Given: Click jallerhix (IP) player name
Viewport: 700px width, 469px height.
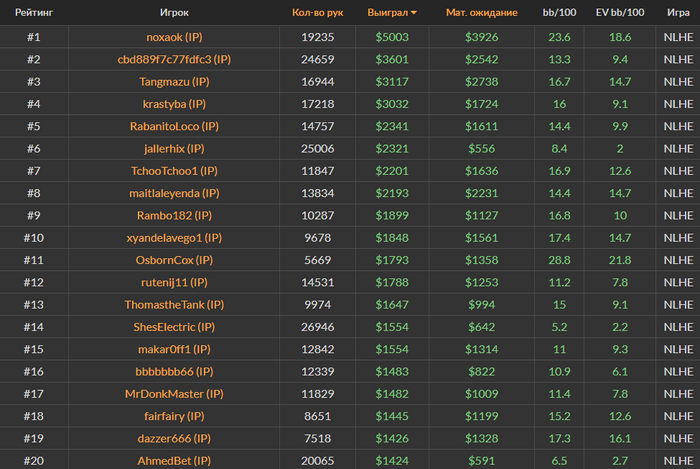Looking at the screenshot, I should pos(174,149).
